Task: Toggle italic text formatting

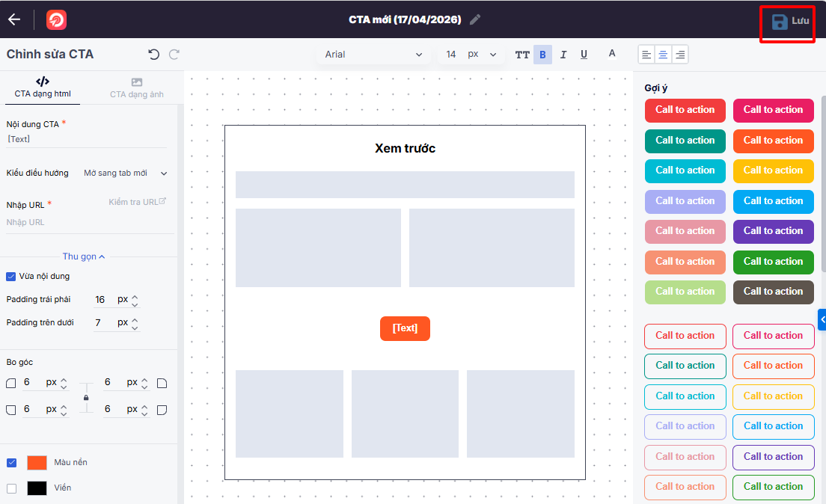Action: click(x=563, y=55)
